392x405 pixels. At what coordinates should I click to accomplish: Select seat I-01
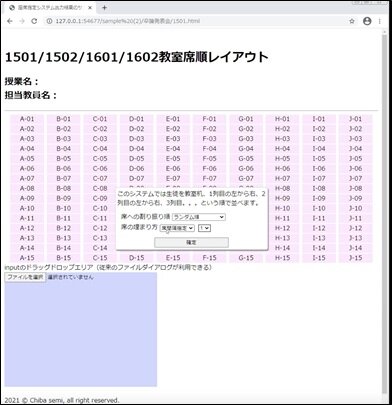tap(319, 119)
